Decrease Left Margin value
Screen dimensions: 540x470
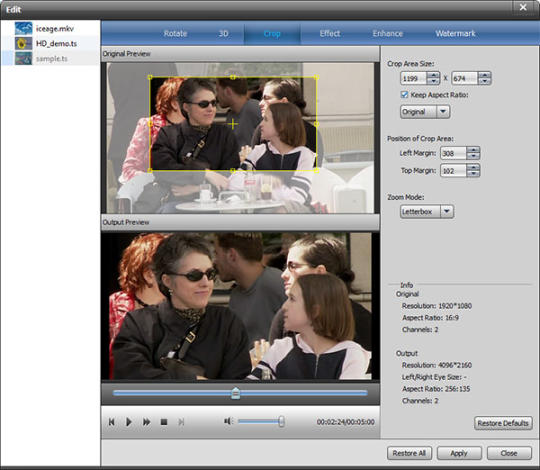(x=474, y=156)
